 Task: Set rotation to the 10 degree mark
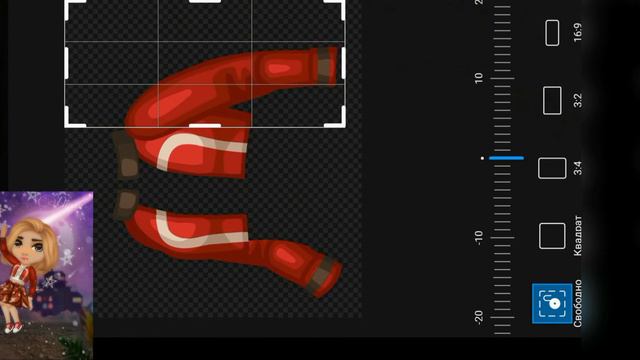click(x=502, y=78)
